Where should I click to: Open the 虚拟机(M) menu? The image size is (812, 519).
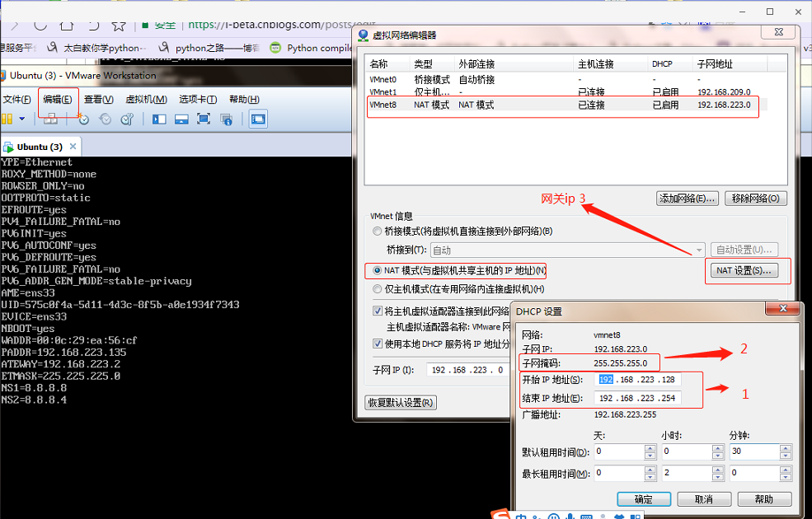(146, 100)
